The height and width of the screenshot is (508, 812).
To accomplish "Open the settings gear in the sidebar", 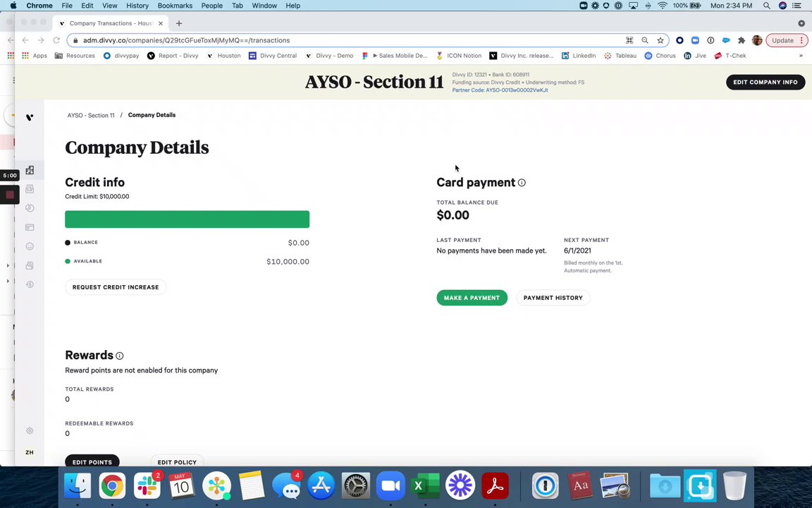I will click(30, 430).
